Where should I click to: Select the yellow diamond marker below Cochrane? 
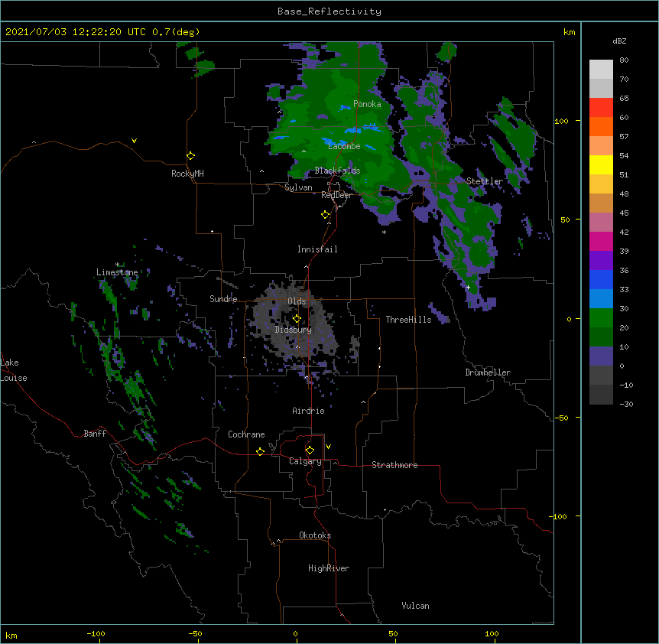point(260,451)
